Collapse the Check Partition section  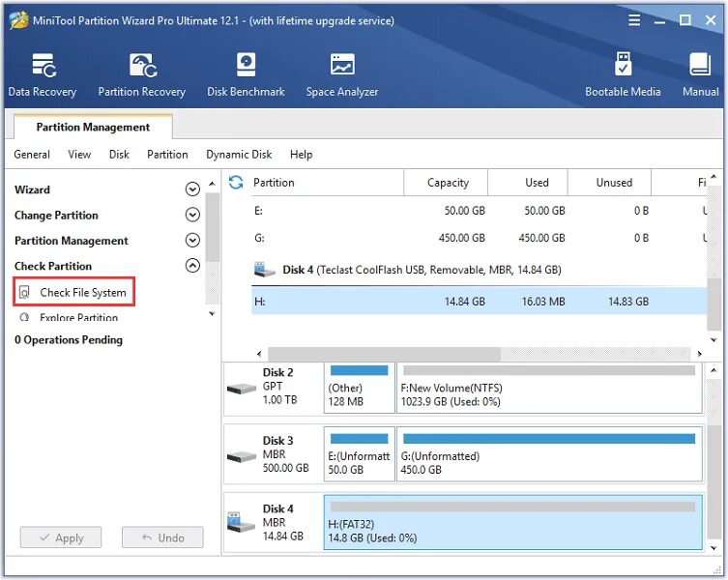pos(192,266)
